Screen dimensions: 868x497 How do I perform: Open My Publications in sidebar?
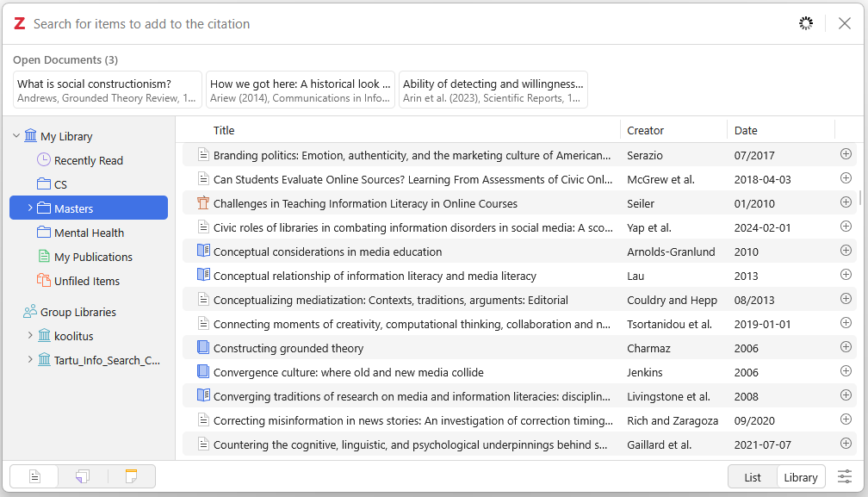[x=89, y=257]
